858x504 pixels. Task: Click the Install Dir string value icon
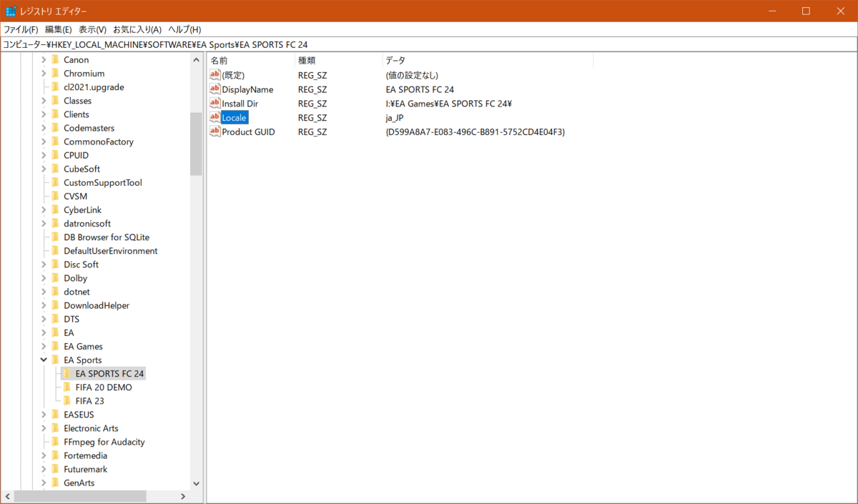click(215, 104)
